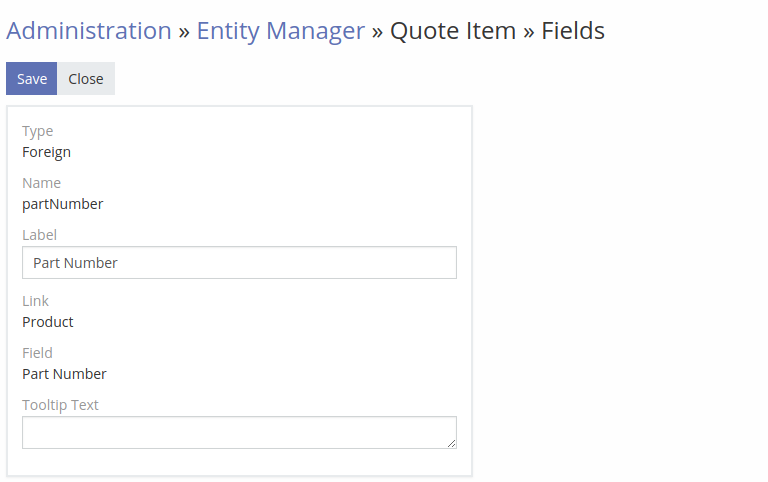Click the Name field caption

click(42, 183)
